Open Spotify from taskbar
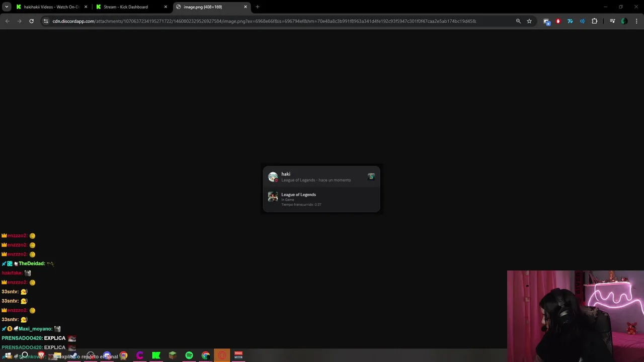This screenshot has height=362, width=644. click(189, 355)
